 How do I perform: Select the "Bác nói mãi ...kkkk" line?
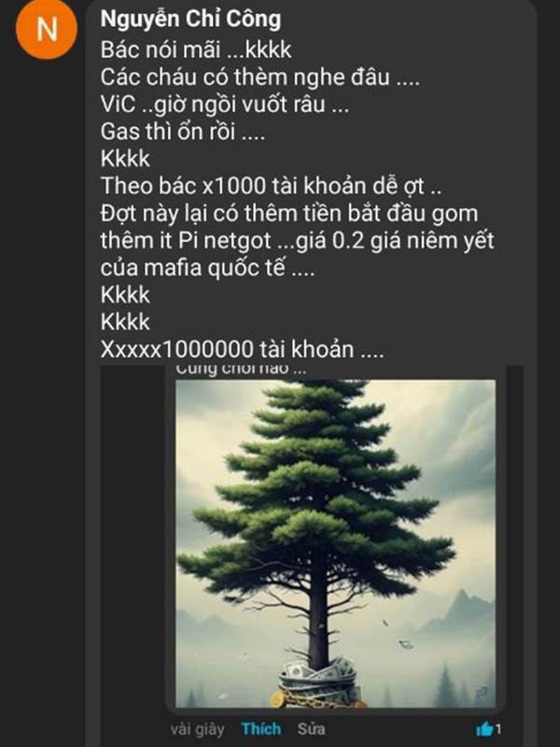click(x=196, y=49)
